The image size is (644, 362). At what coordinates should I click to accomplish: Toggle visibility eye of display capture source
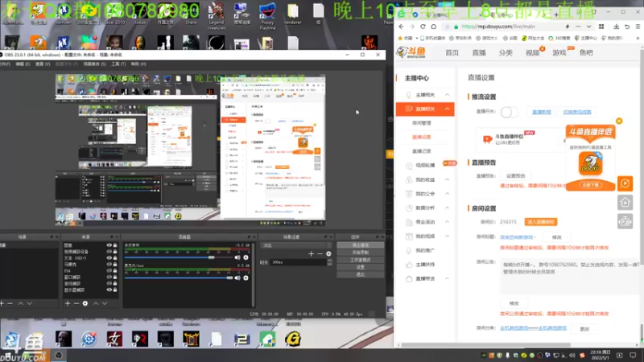109,290
